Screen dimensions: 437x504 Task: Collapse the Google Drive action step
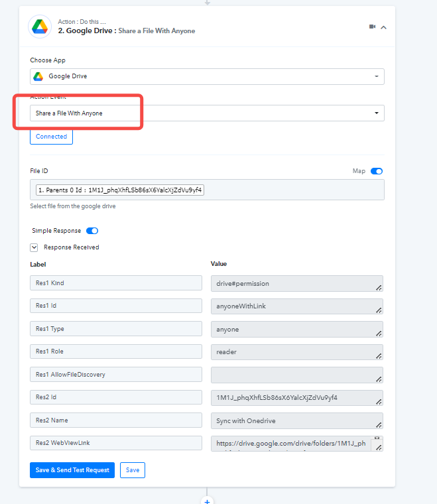[x=383, y=27]
